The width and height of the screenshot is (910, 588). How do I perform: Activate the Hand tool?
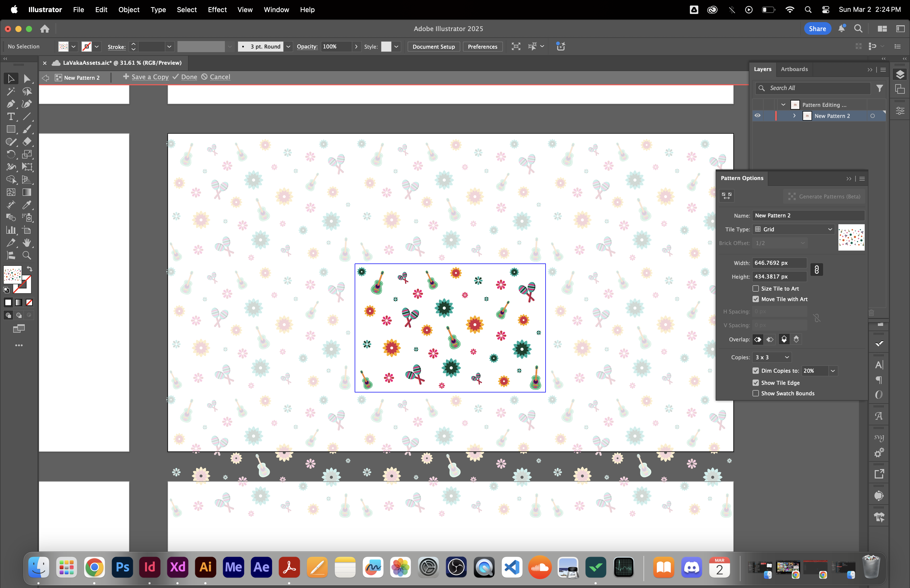(x=27, y=242)
